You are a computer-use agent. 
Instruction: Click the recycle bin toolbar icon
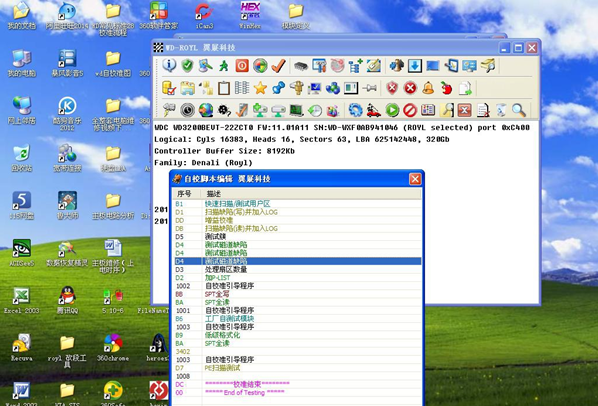pos(501,111)
